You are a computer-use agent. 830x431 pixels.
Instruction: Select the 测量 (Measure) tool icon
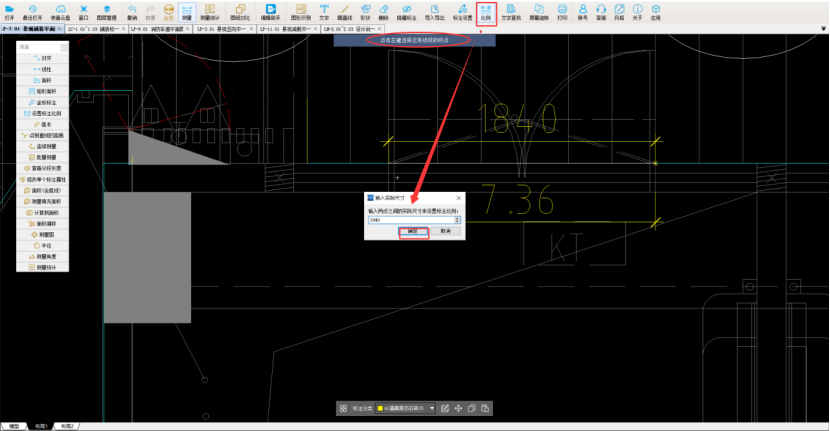tap(187, 11)
